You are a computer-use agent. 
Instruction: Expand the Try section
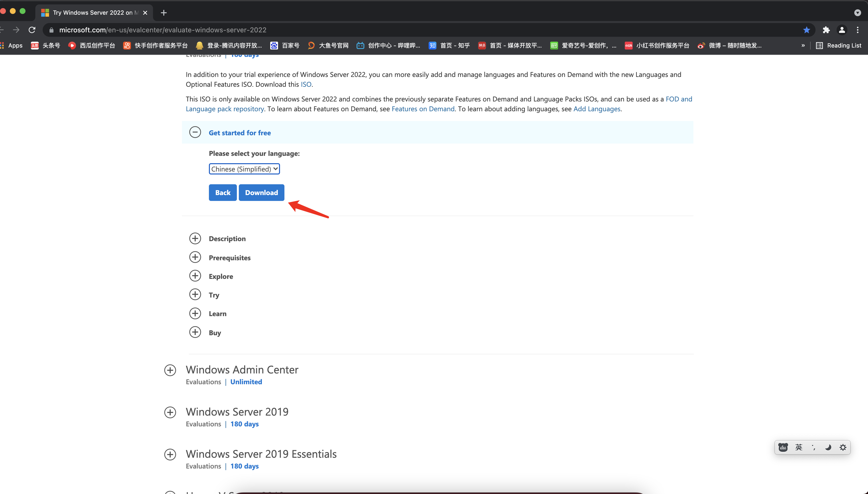click(195, 295)
